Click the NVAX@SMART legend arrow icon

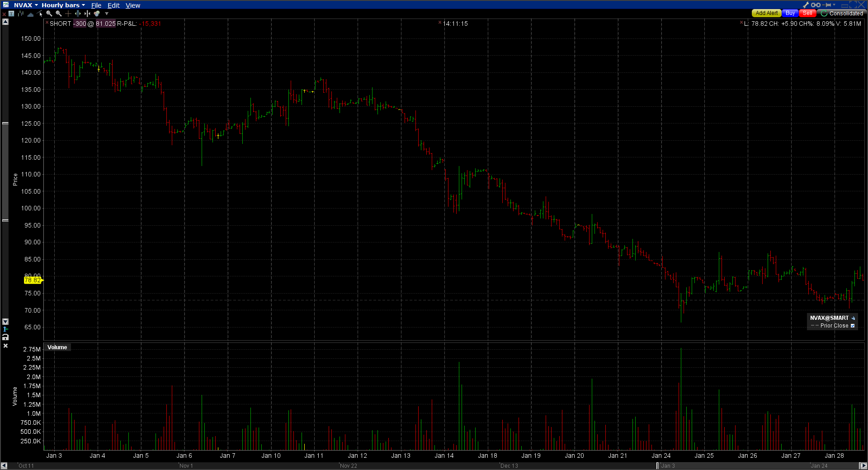(853, 318)
